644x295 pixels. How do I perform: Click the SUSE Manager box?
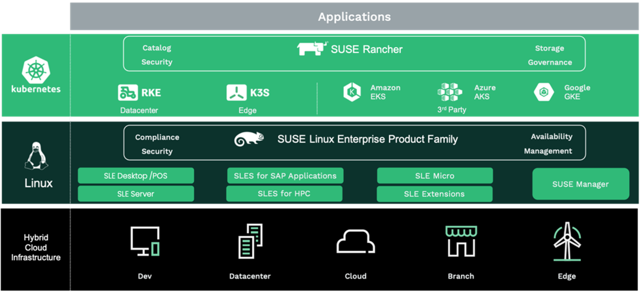(x=581, y=184)
